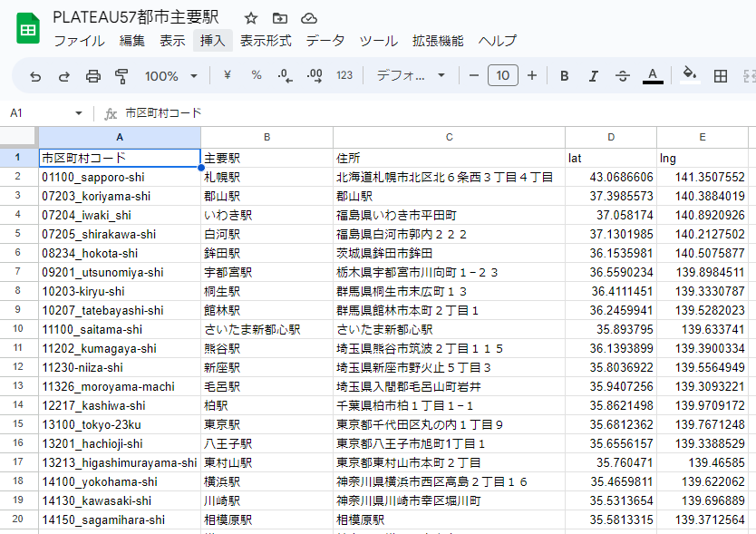
Task: Open the データ menu
Action: pyautogui.click(x=324, y=41)
